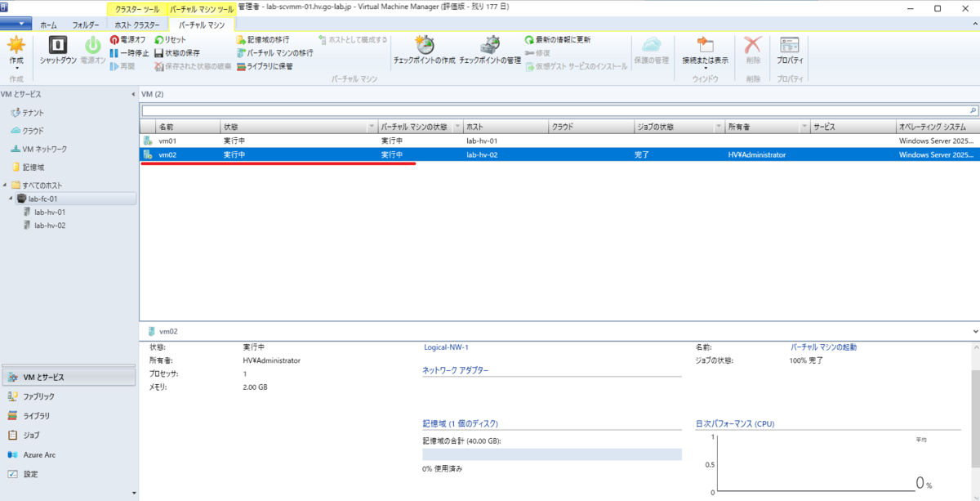Open the Azure Arc workspace
Viewport: 980px width, 501px height.
pyautogui.click(x=68, y=454)
